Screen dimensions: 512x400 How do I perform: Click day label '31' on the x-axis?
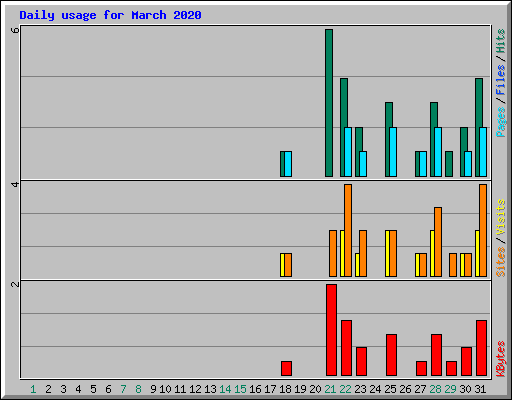point(480,389)
